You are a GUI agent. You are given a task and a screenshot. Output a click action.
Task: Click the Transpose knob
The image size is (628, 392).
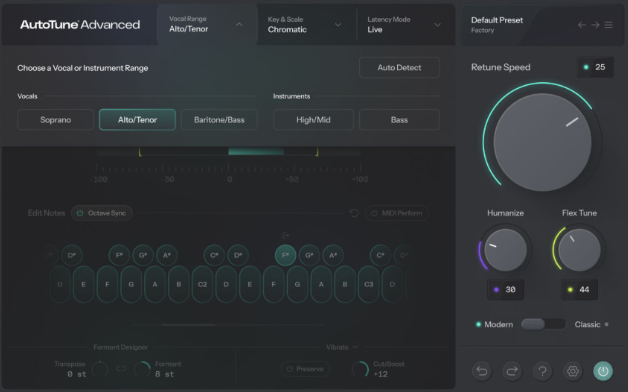100,369
